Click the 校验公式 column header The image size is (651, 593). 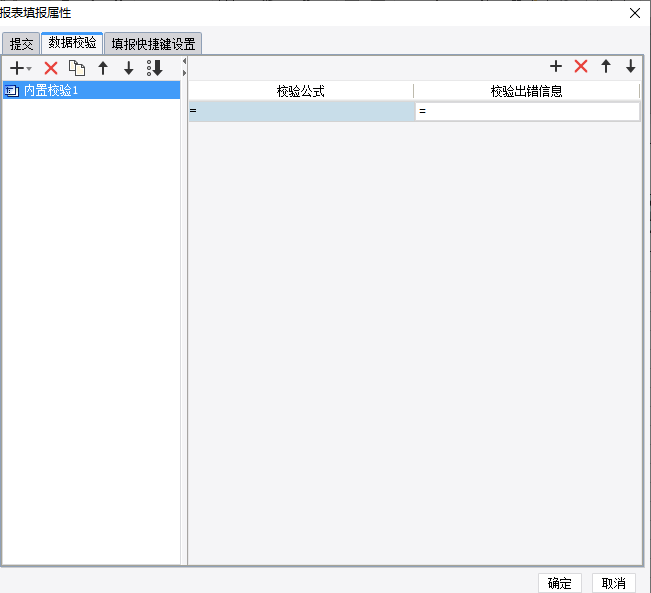tap(301, 91)
